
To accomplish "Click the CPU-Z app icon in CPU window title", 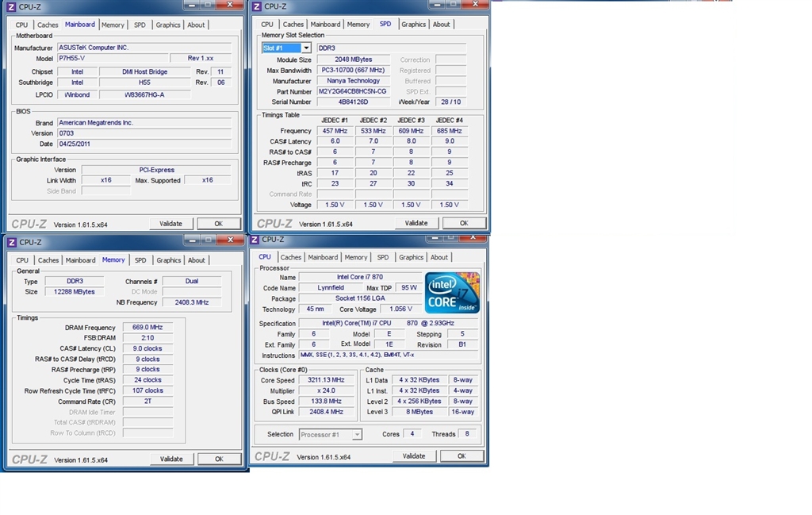I will pos(255,240).
